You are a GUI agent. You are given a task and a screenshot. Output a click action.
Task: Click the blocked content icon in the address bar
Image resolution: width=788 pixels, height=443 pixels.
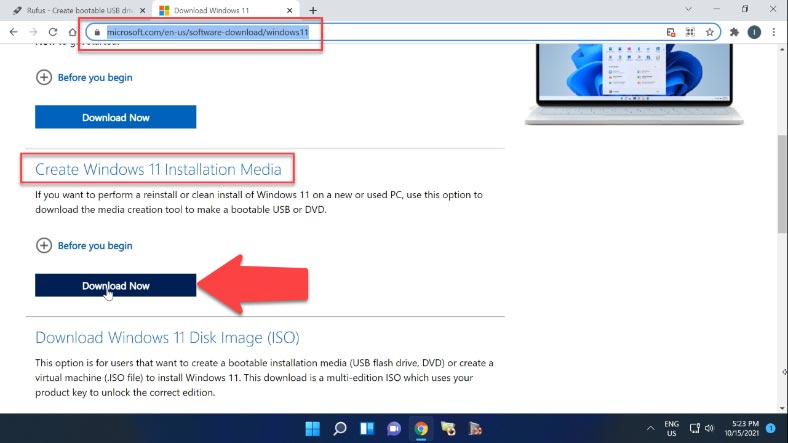[x=671, y=32]
